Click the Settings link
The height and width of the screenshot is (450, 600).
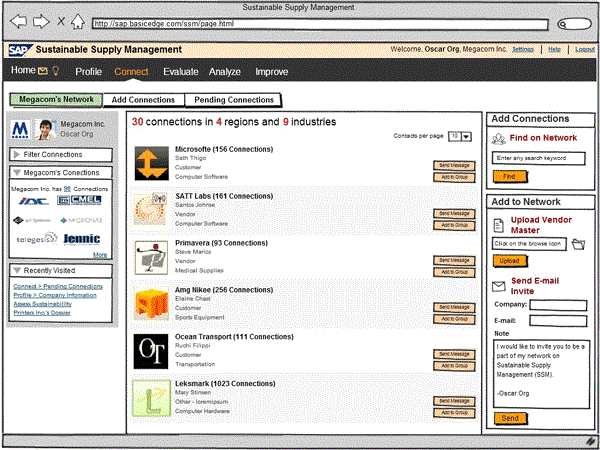click(523, 49)
